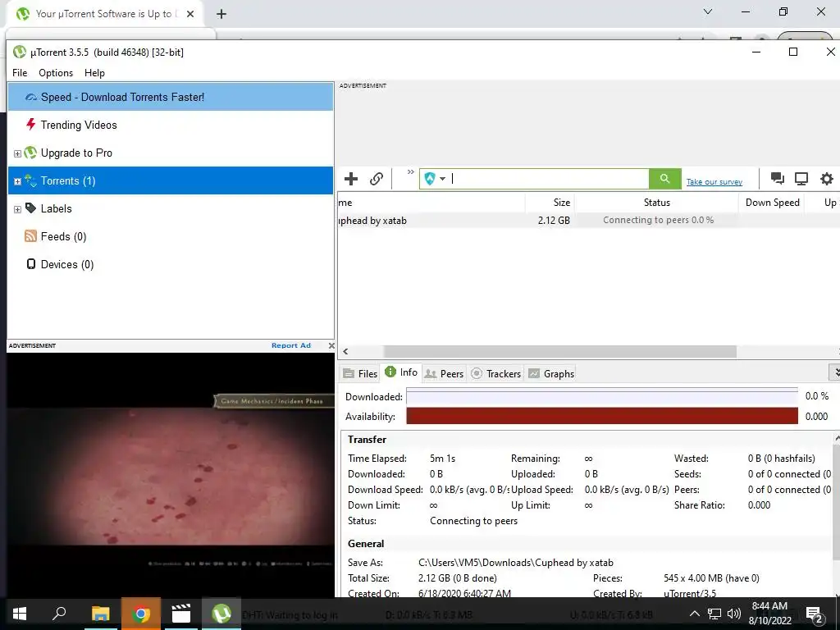Close the Your µTorrent Software Chrome tab

coord(190,14)
